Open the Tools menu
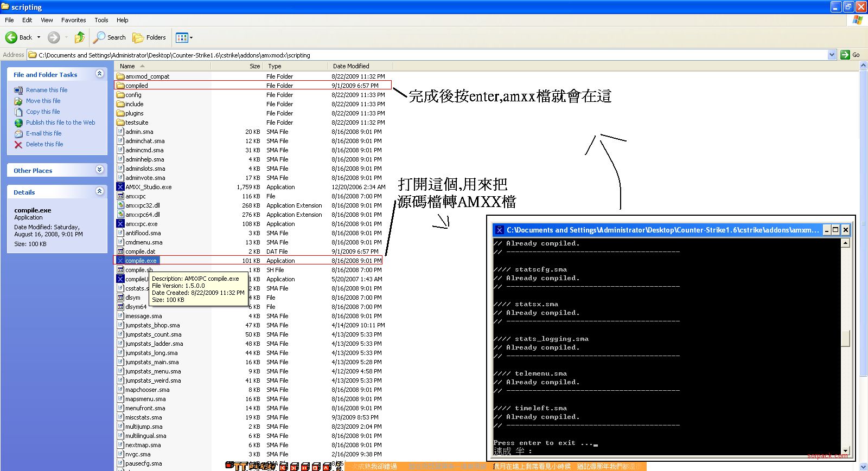This screenshot has height=471, width=868. tap(101, 20)
